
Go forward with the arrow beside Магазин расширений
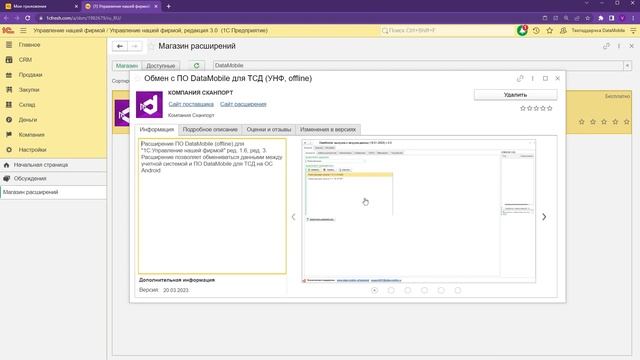coord(135,47)
